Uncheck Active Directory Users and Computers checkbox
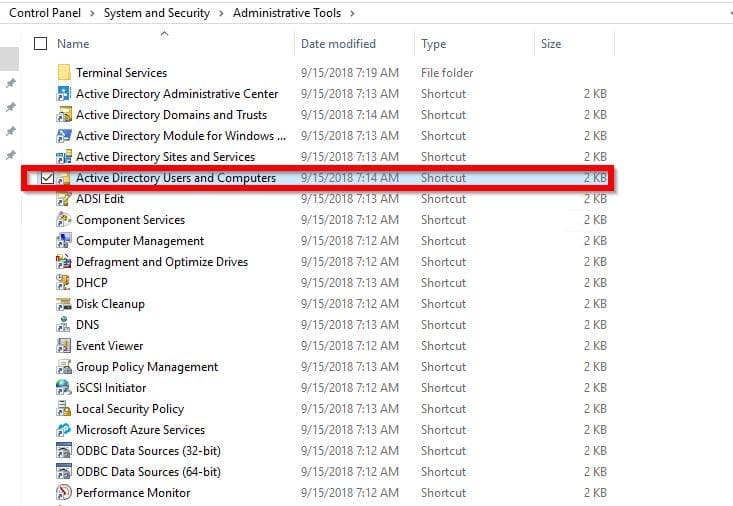Image resolution: width=733 pixels, height=506 pixels. (x=47, y=178)
